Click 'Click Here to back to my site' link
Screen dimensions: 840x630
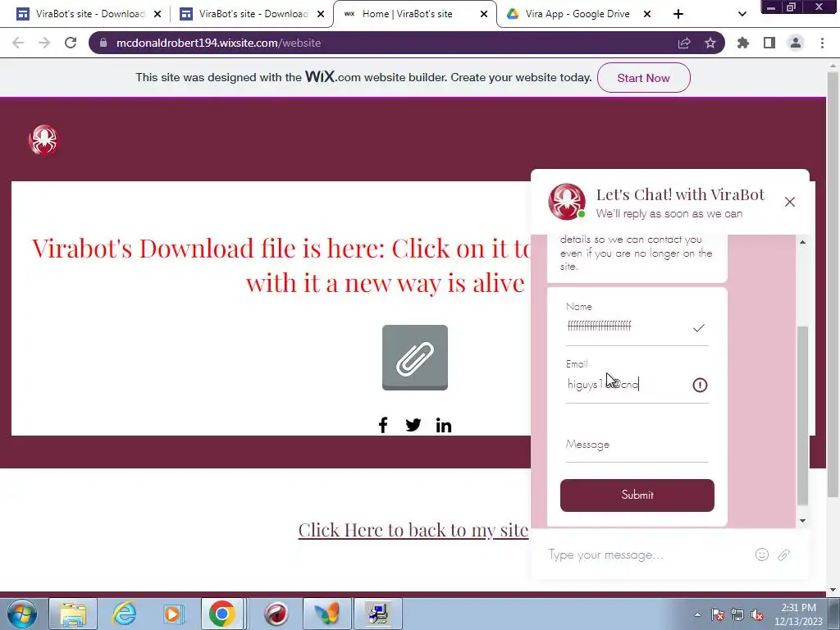pos(413,530)
